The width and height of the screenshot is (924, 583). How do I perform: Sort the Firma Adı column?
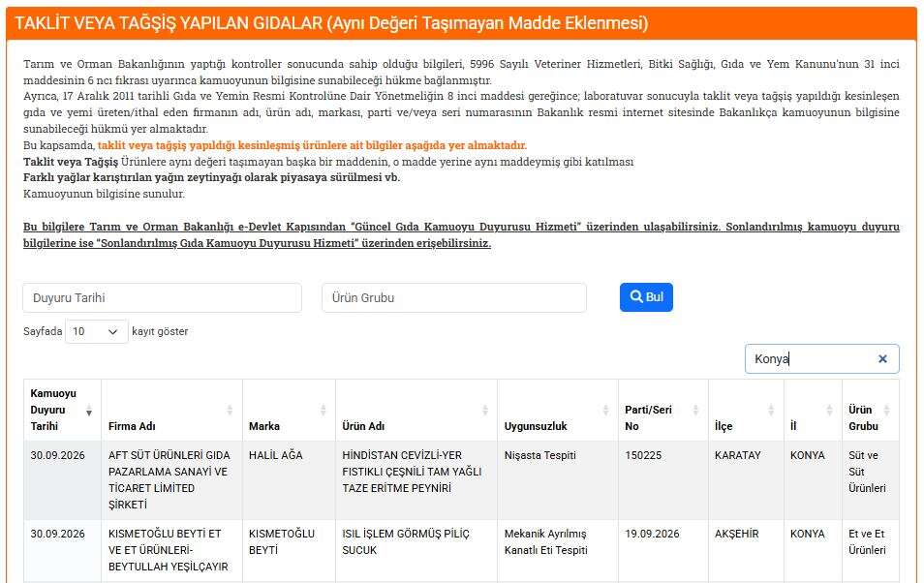coord(230,411)
